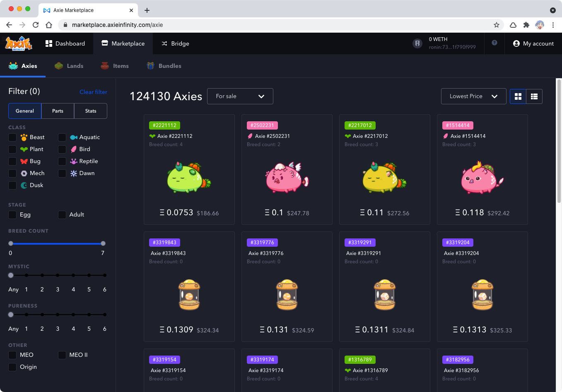Check the Adult stage checkbox
Image resolution: width=562 pixels, height=392 pixels.
[62, 214]
